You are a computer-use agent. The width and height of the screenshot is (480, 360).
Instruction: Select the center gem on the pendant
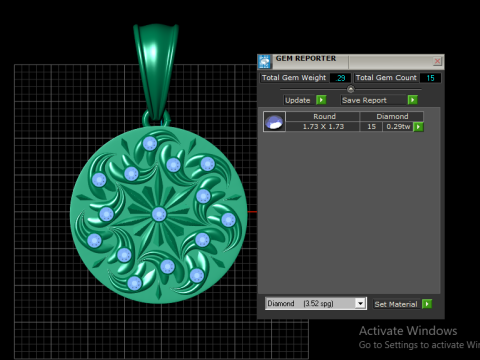(159, 214)
